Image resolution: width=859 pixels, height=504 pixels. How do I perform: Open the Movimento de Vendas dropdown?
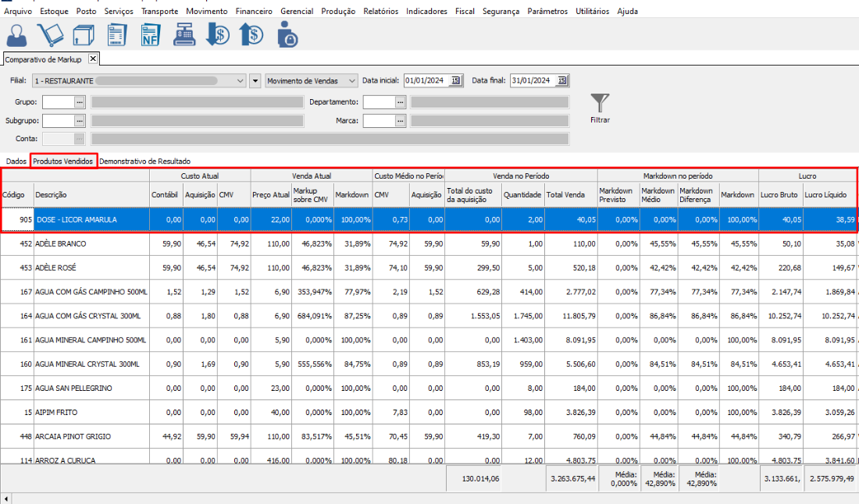pos(351,81)
